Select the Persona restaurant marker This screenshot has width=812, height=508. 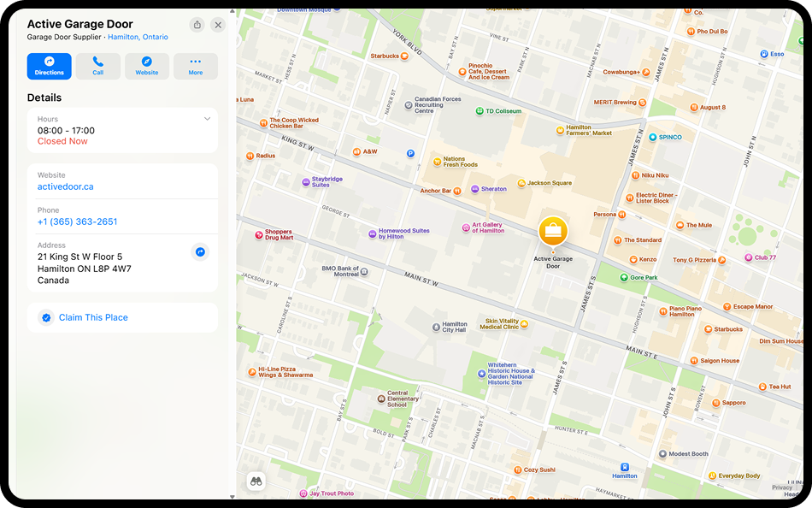coord(622,215)
